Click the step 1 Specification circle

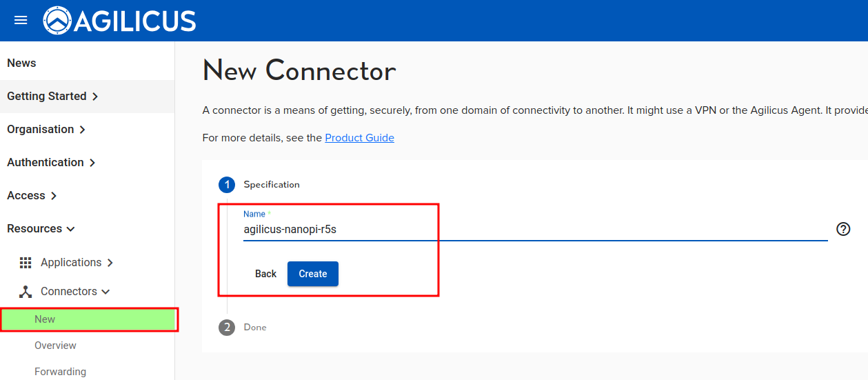point(227,185)
